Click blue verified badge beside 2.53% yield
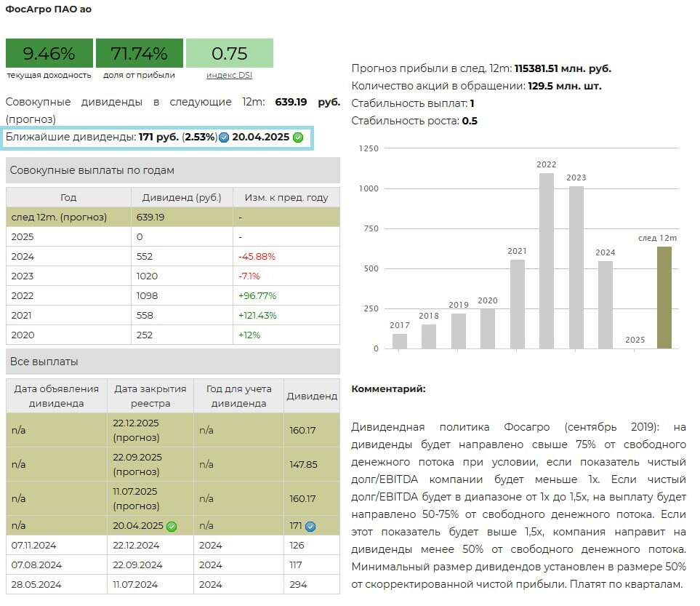Image resolution: width=700 pixels, height=606 pixels. click(224, 137)
